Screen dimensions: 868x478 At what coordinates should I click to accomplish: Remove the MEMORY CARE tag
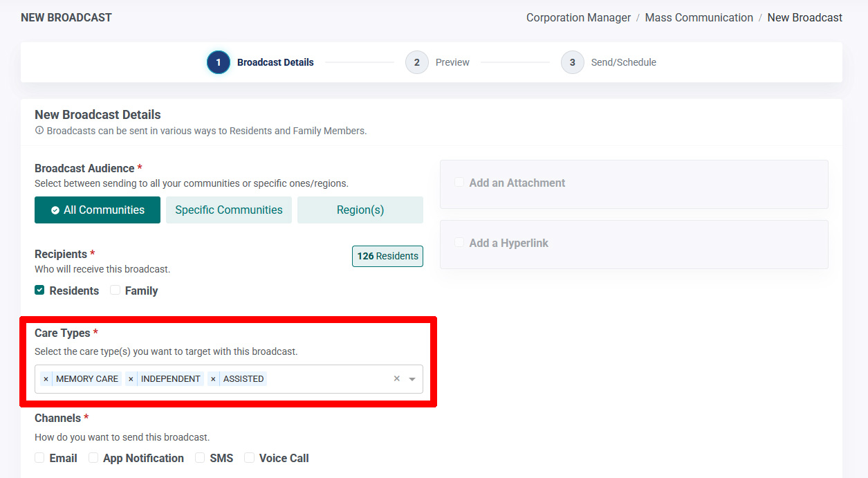[x=46, y=379]
